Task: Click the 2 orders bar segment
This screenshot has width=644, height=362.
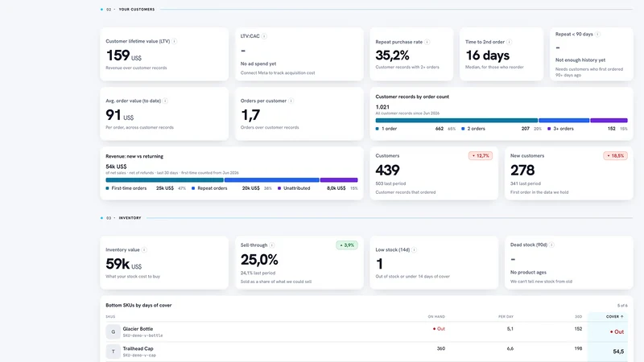Action: tap(564, 120)
